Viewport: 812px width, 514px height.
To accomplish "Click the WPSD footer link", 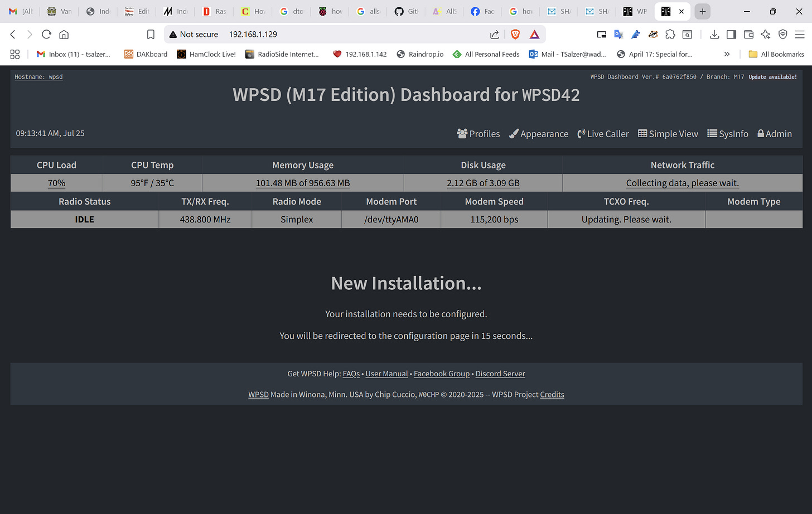I will point(258,394).
